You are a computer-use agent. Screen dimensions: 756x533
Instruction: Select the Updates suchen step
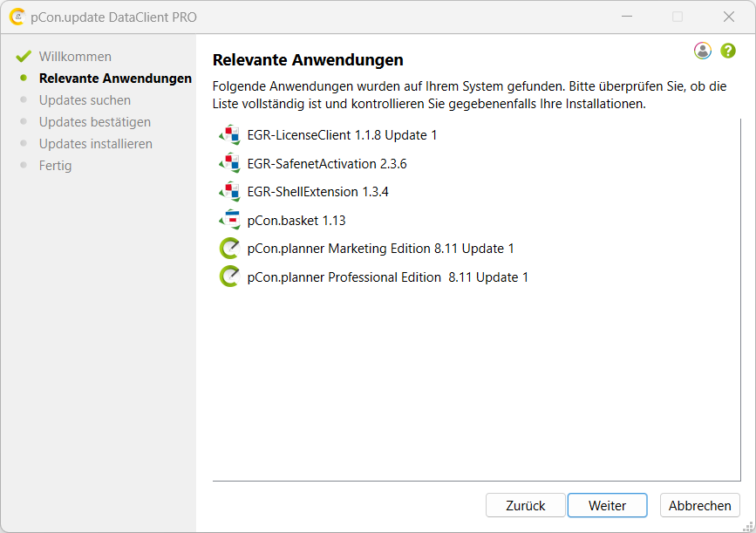(x=85, y=99)
